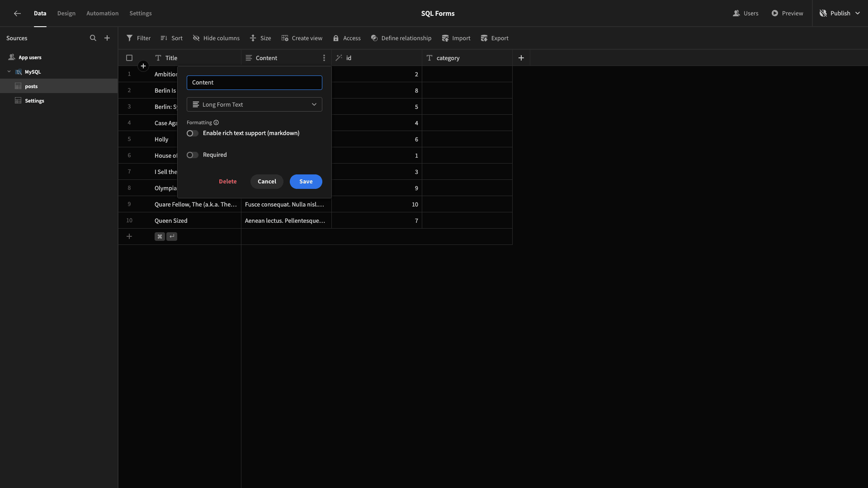Click the search icon in Sources panel
The height and width of the screenshot is (488, 868).
click(93, 38)
